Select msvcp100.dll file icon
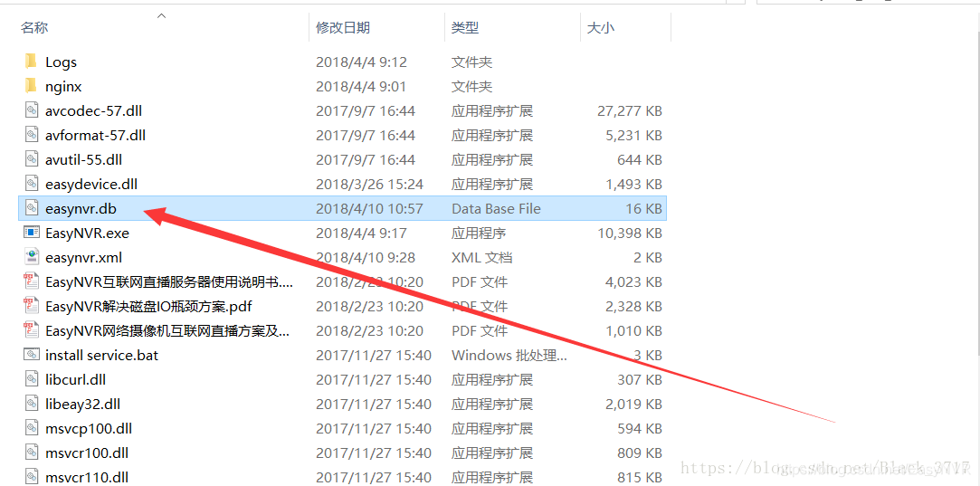Screen dimensions: 980x486 [32, 428]
